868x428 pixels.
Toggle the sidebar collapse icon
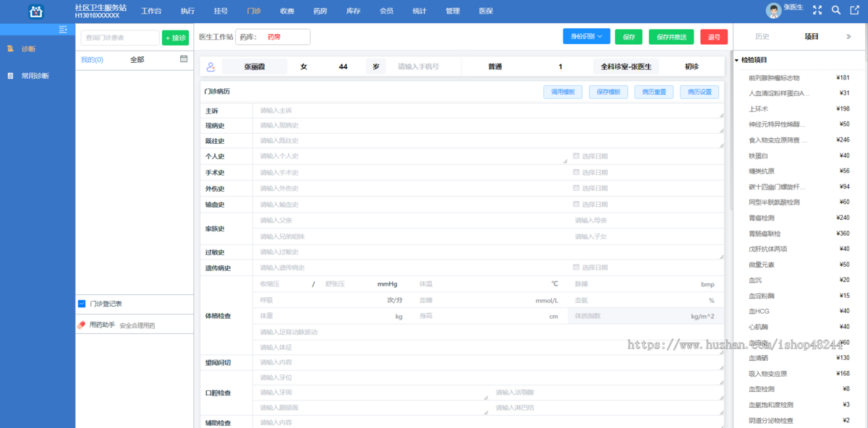[63, 29]
